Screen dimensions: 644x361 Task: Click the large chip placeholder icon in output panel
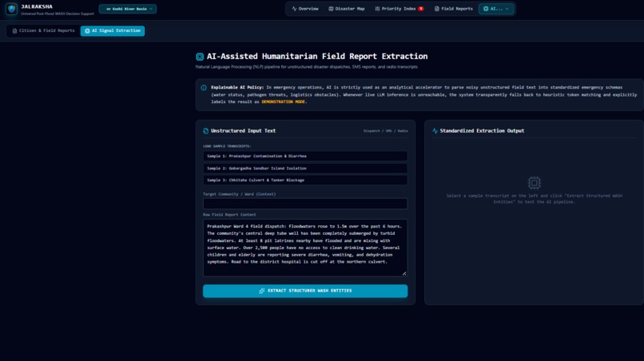[x=534, y=183]
